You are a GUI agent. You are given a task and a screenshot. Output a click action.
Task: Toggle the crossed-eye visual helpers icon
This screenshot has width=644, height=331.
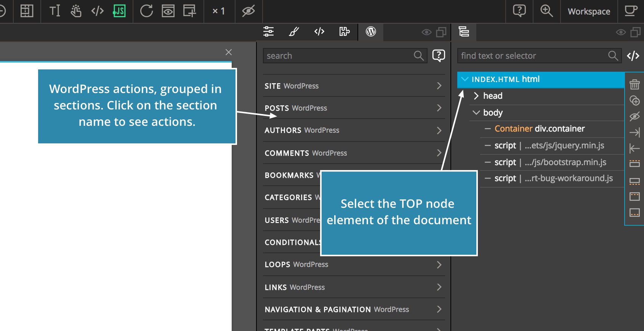coord(248,11)
